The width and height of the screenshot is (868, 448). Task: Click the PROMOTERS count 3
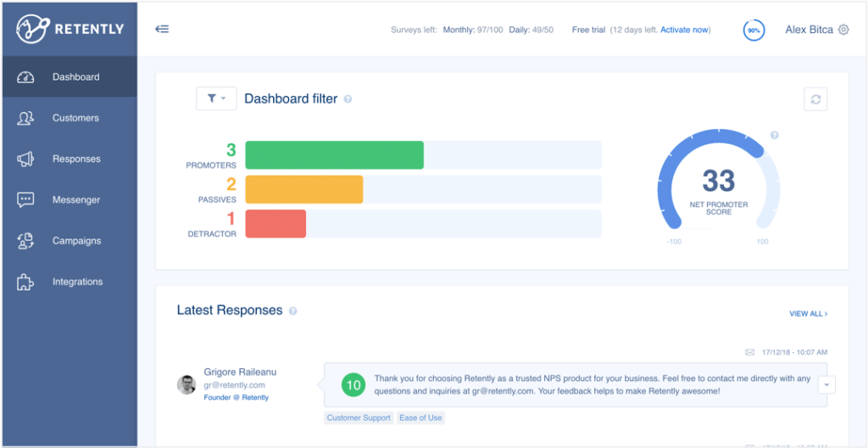[231, 150]
